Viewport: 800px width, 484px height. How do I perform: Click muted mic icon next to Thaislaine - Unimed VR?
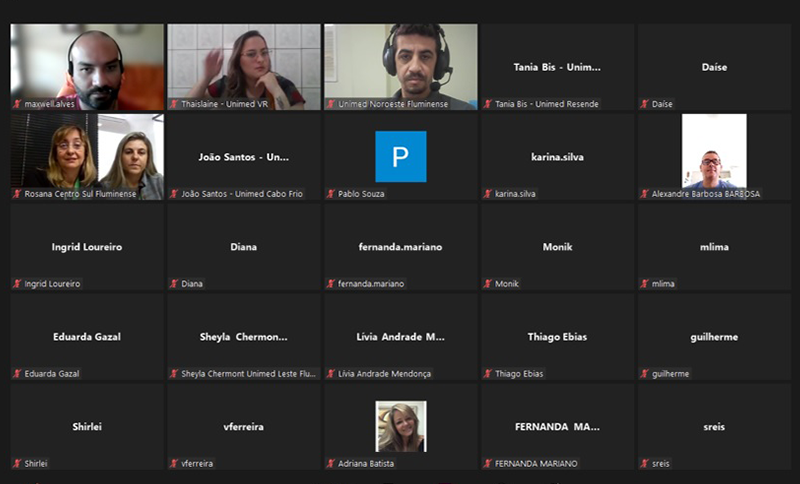pyautogui.click(x=174, y=104)
